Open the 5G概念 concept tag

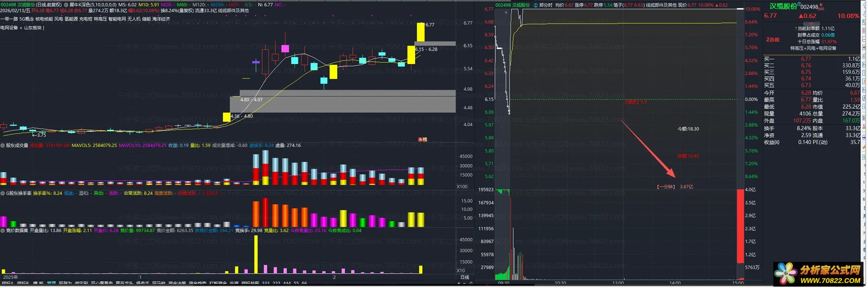(26, 19)
